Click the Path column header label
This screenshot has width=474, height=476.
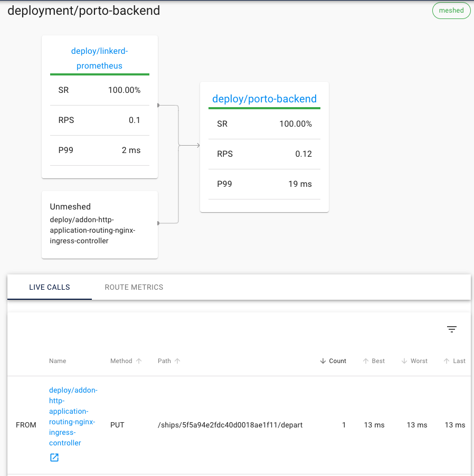tap(164, 361)
